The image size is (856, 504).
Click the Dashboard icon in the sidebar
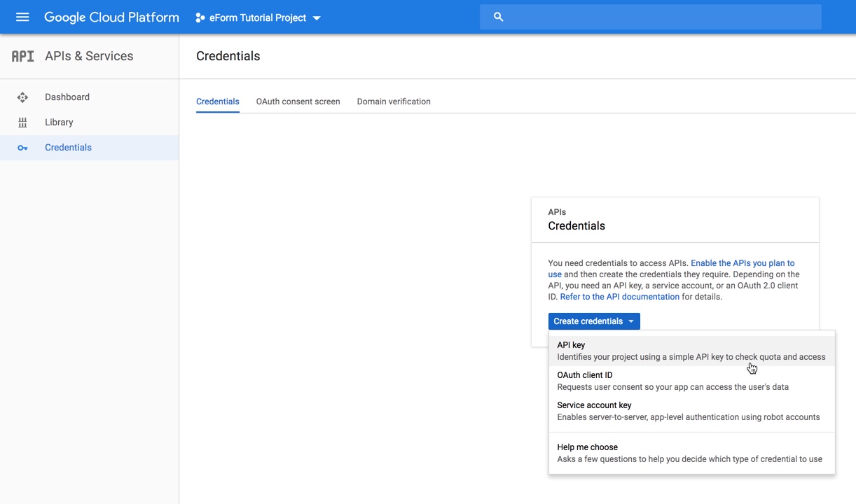pos(22,97)
